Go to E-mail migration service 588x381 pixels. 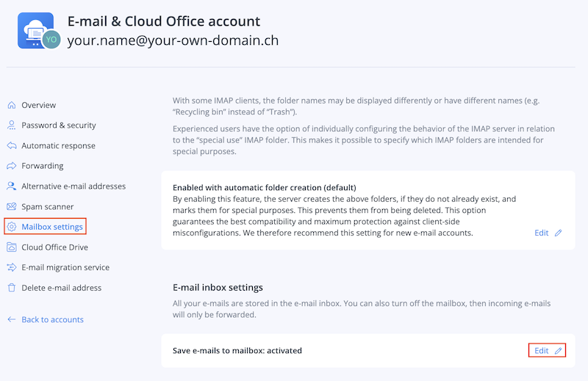65,267
